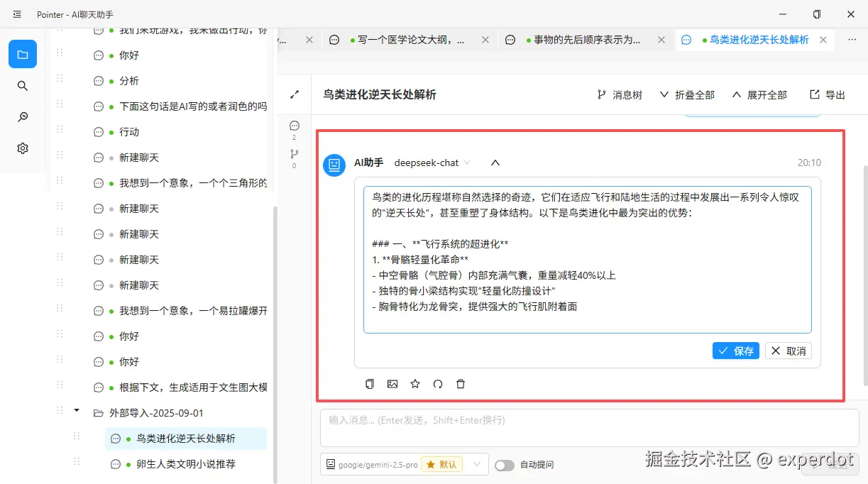Screen dimensions: 868x484
Task: Click the AI助手 robot avatar
Action: pos(334,165)
